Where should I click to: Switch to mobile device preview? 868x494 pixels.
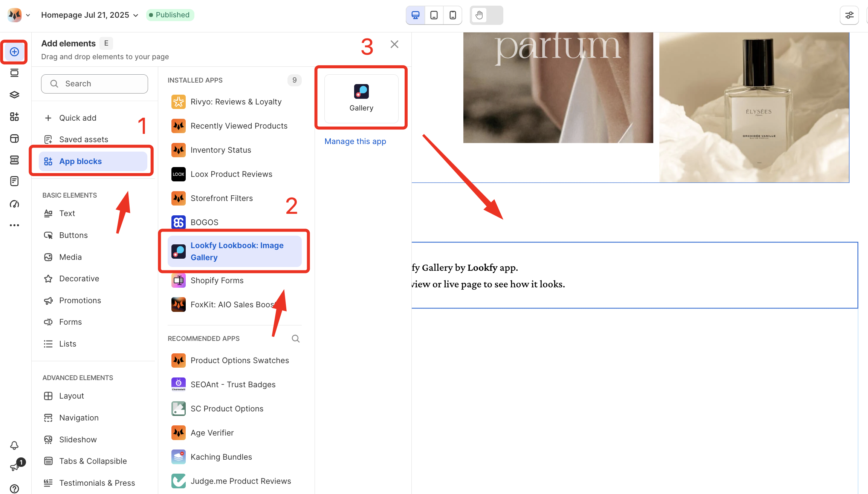[453, 15]
